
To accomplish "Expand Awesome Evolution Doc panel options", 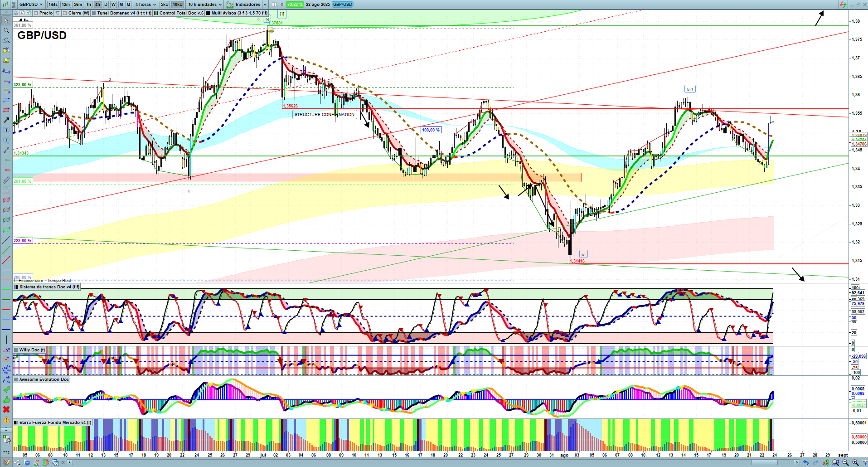I will pyautogui.click(x=16, y=379).
